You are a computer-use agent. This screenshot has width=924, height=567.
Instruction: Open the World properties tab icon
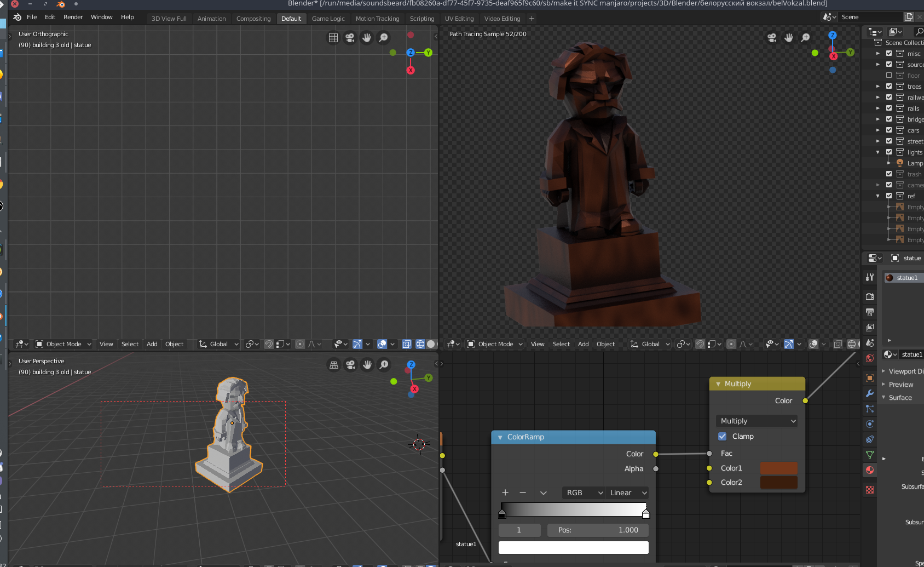(870, 358)
